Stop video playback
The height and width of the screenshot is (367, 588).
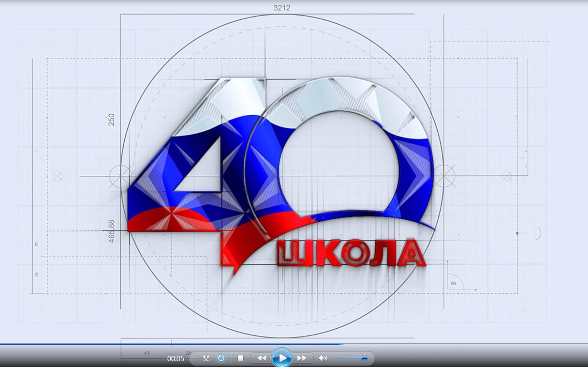tap(240, 358)
